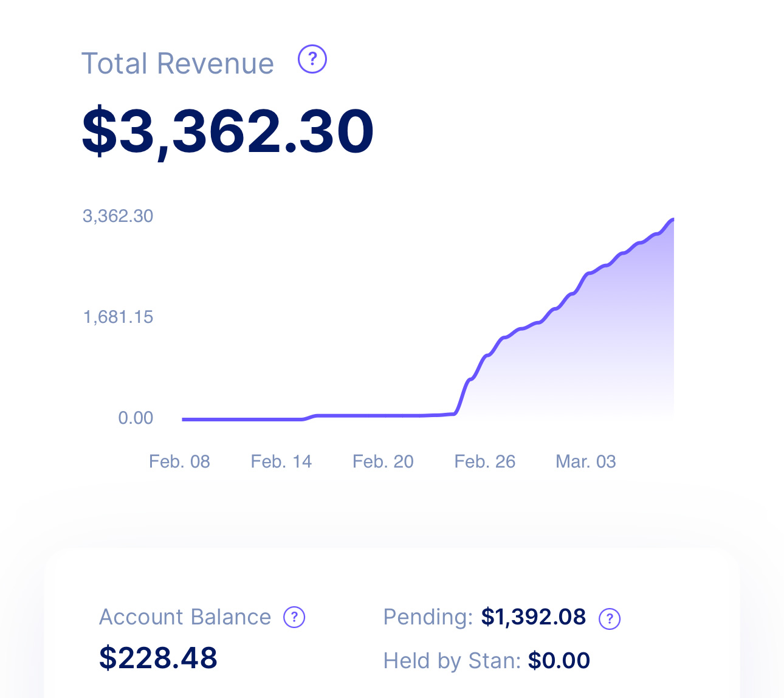Pick the Feb. 26 date marker

(484, 461)
